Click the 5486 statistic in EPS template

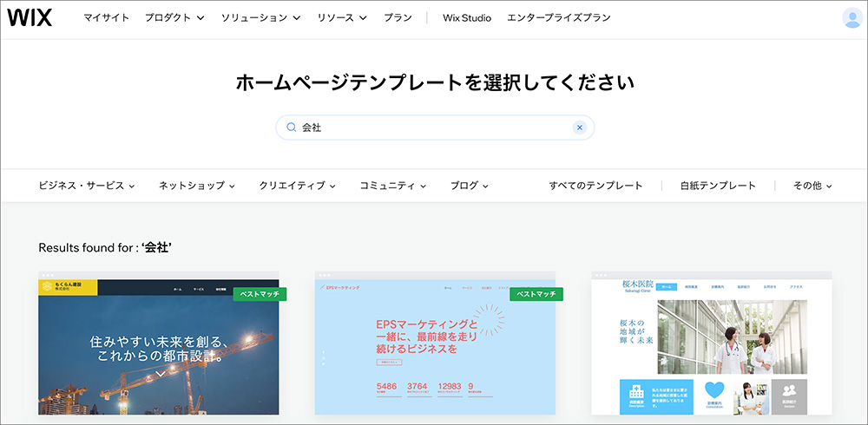[386, 386]
